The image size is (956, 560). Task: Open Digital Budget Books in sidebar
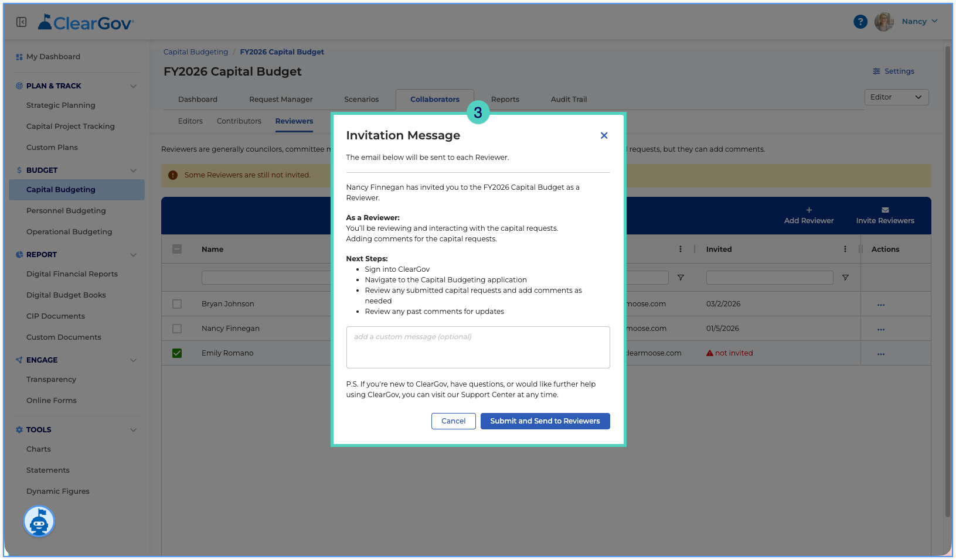[66, 295]
